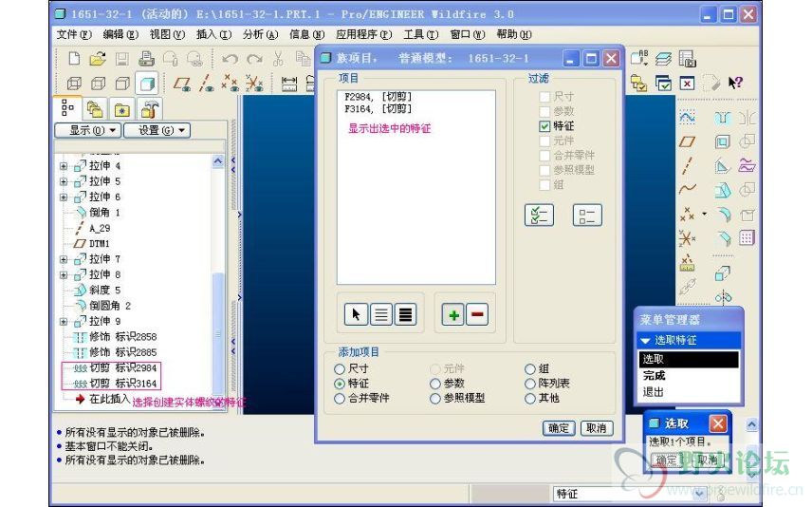Click the green plus add item button
The width and height of the screenshot is (812, 507).
tap(453, 314)
